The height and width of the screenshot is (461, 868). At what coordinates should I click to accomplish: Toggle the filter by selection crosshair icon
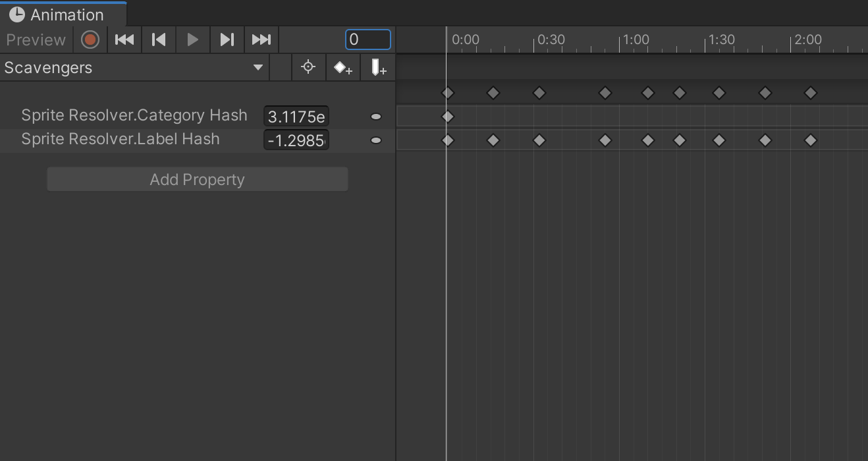pos(308,67)
